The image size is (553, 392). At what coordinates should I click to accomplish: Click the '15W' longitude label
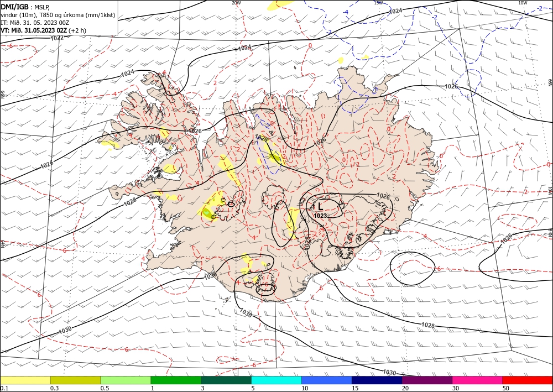point(378,3)
